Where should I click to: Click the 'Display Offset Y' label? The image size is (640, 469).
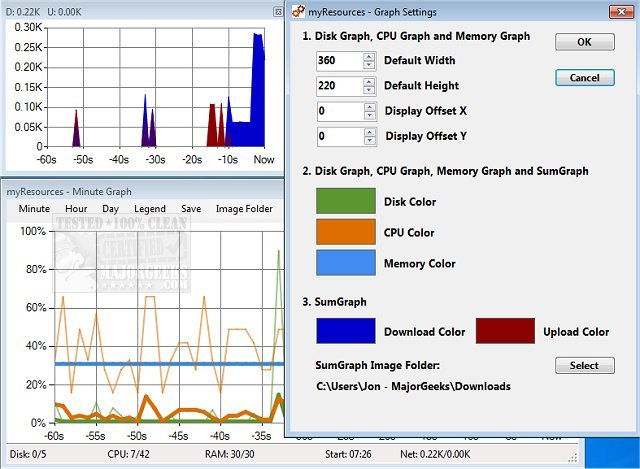coord(426,136)
